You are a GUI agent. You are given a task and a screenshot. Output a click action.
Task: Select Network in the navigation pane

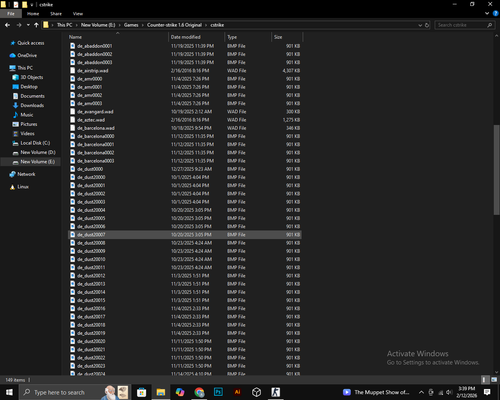point(26,174)
